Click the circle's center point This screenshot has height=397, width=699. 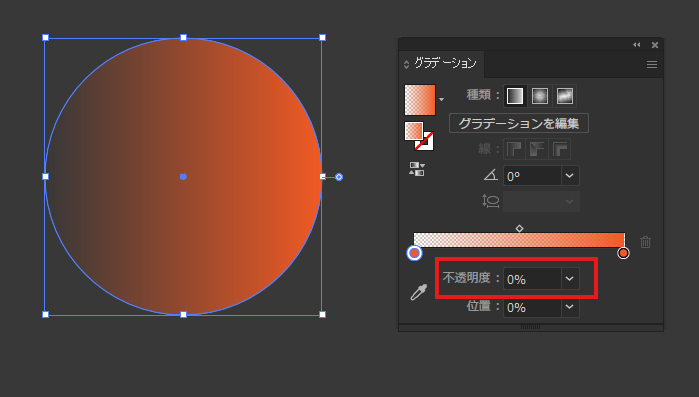click(x=183, y=177)
